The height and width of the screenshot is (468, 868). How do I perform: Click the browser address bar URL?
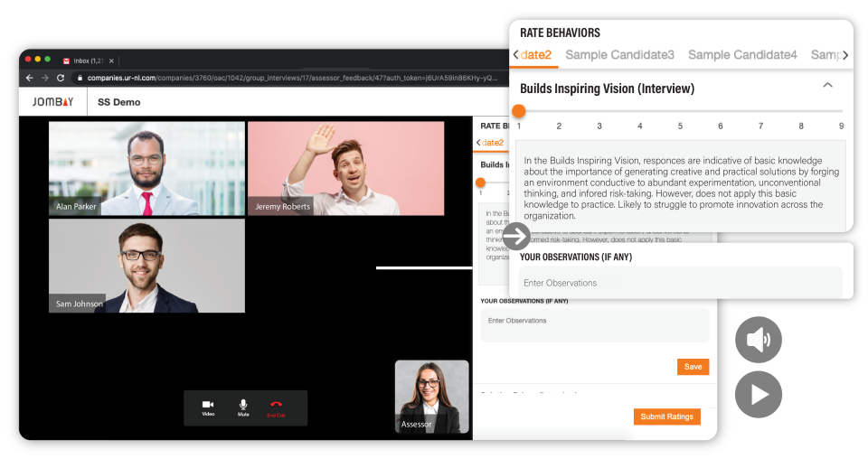[292, 78]
